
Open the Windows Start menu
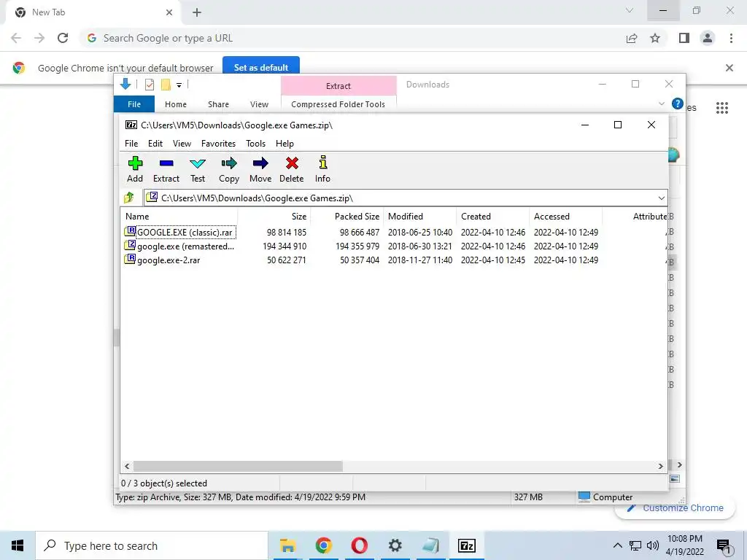tap(18, 545)
